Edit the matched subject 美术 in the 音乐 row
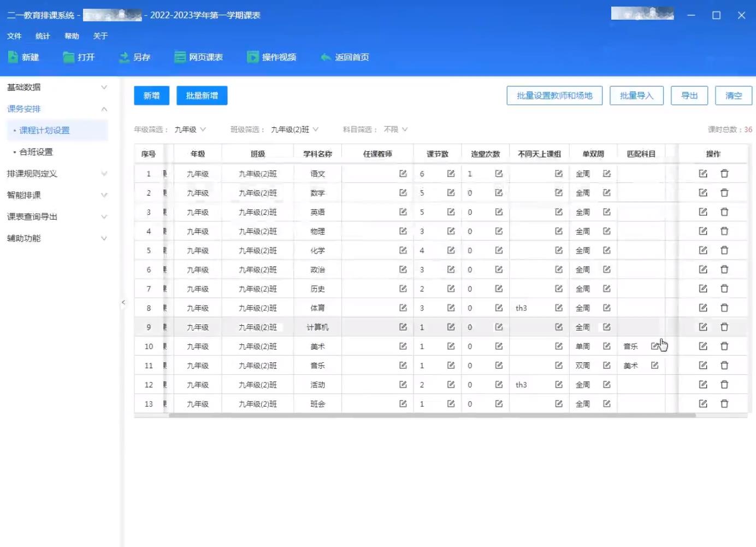 (x=655, y=366)
